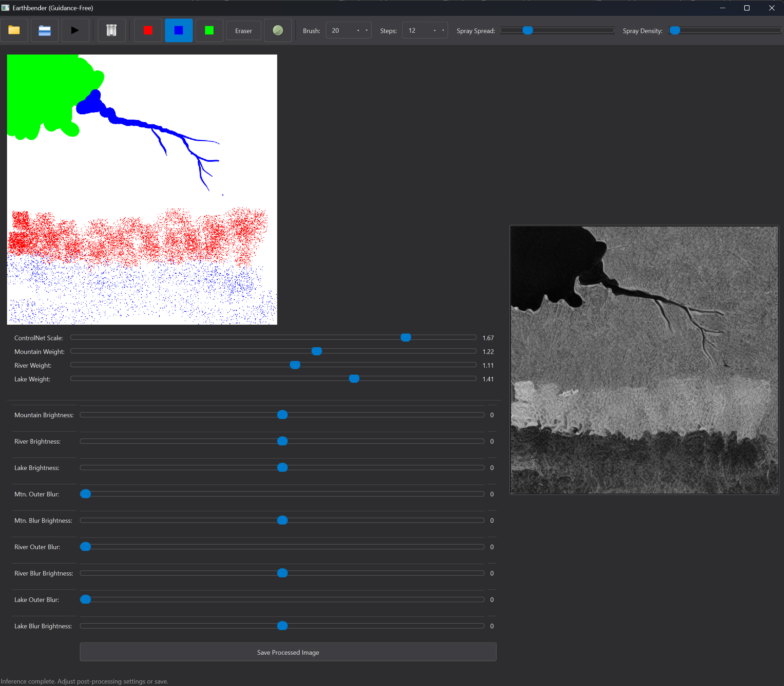This screenshot has height=686, width=784.
Task: Click the blue file drawer icon
Action: coord(45,30)
